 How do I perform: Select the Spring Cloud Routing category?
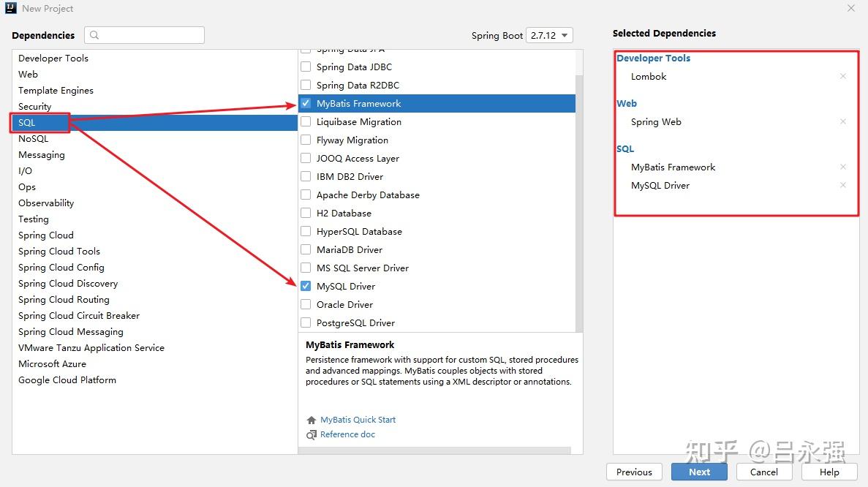(154, 299)
